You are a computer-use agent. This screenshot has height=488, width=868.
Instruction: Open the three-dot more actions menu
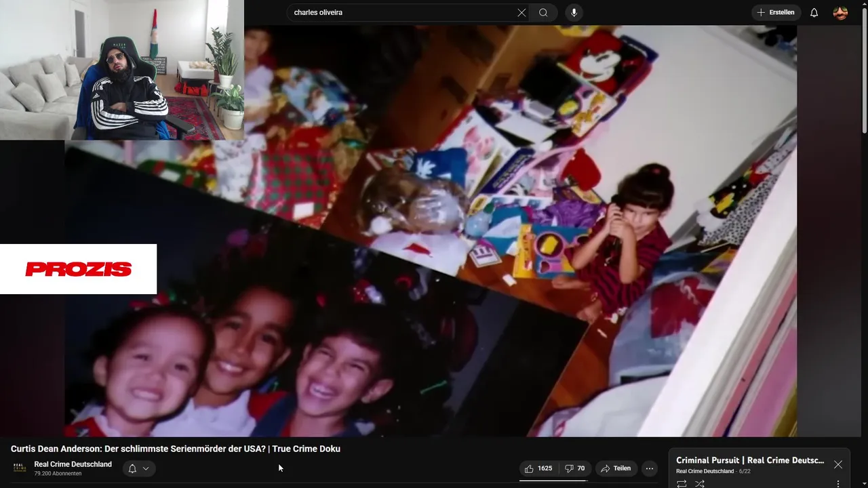(x=650, y=468)
